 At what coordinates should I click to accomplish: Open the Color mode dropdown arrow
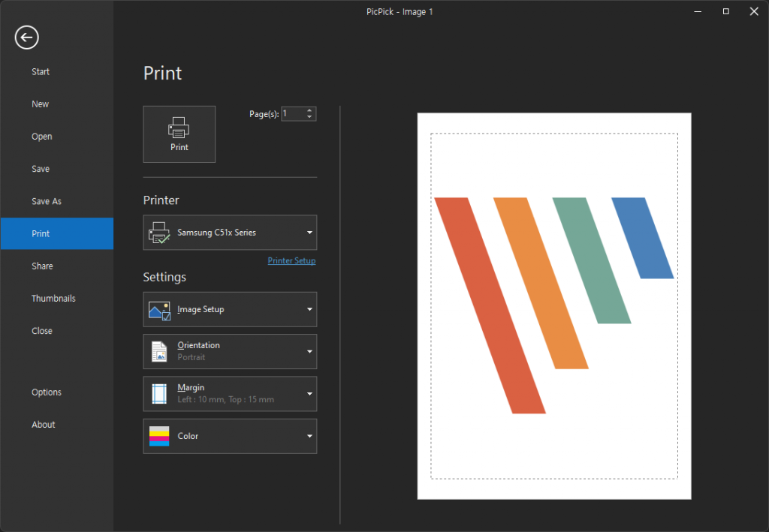[309, 436]
